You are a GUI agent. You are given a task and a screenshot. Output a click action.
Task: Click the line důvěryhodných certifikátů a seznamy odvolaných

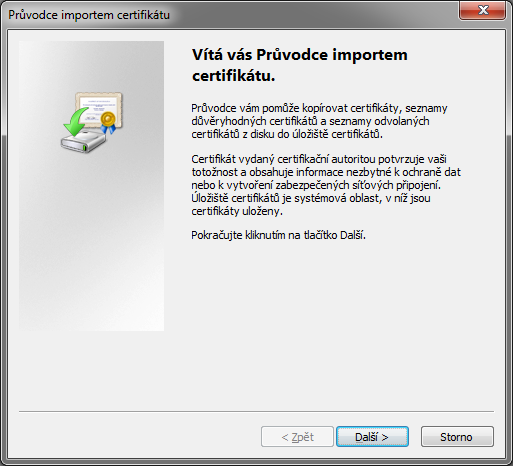(310, 121)
